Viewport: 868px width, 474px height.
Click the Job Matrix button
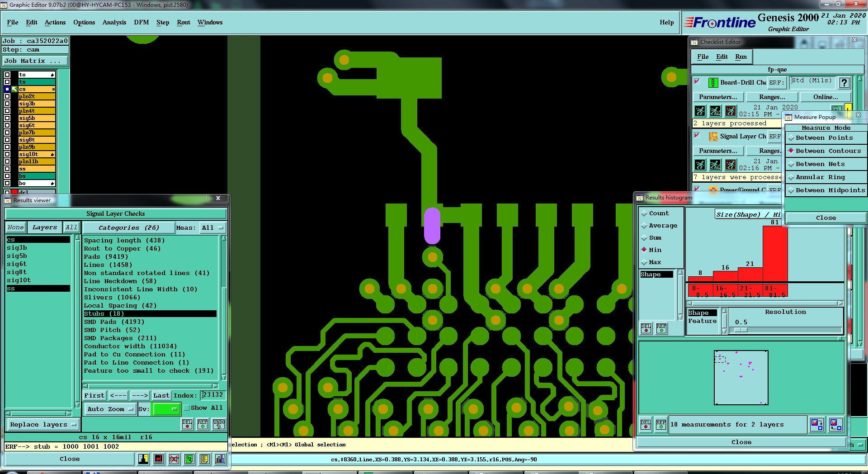tap(35, 61)
